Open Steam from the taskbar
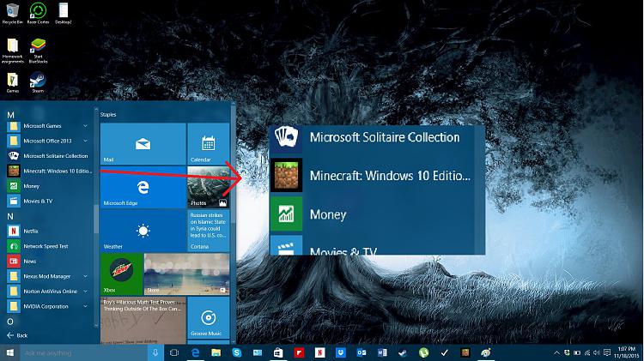The width and height of the screenshot is (644, 361). [403, 352]
